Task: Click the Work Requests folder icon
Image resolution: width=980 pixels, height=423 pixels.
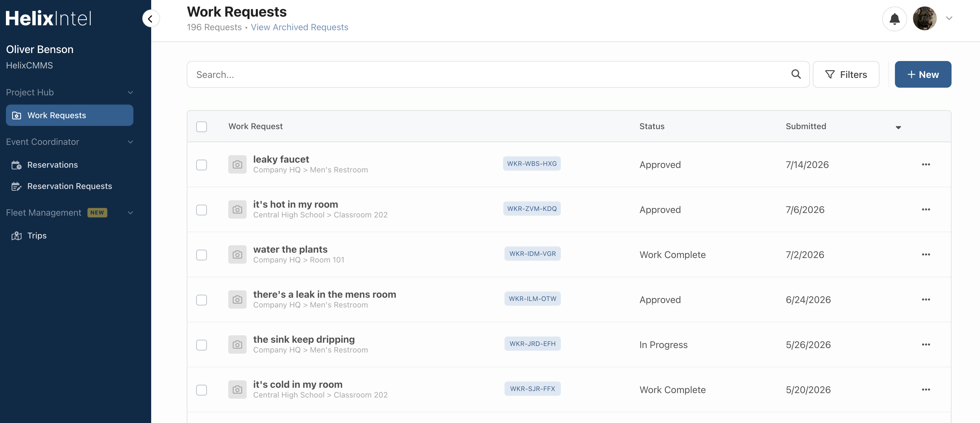Action: 16,115
